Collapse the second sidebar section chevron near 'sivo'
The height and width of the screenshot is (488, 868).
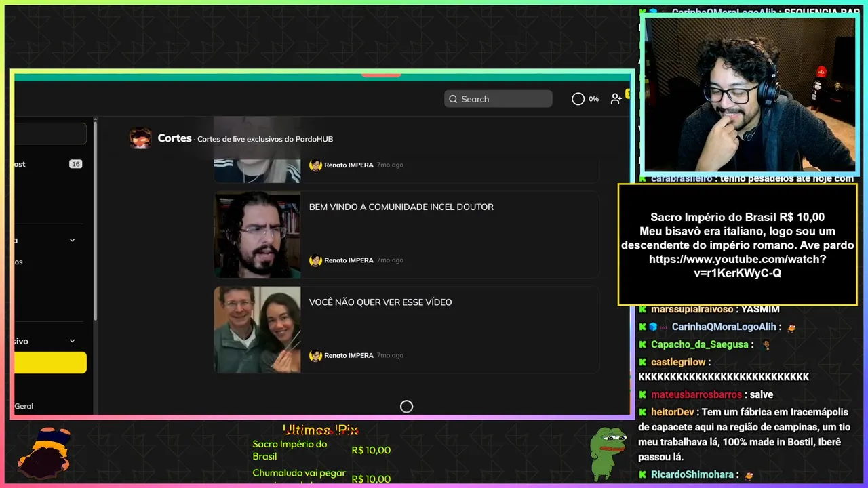pos(73,341)
